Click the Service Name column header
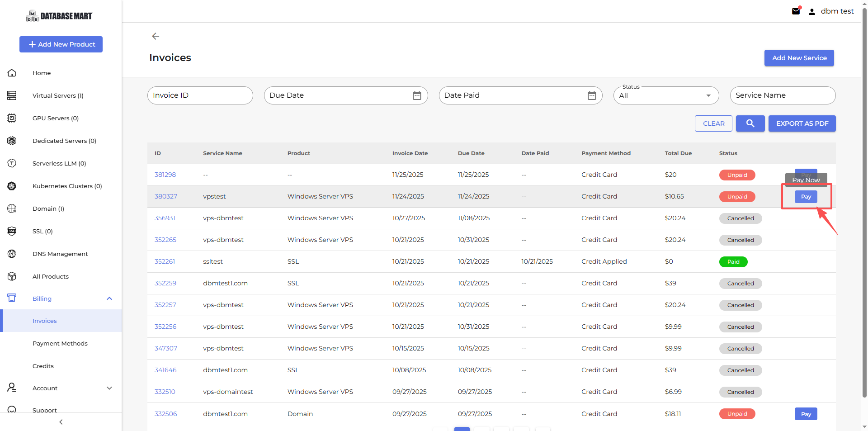 [x=222, y=153]
